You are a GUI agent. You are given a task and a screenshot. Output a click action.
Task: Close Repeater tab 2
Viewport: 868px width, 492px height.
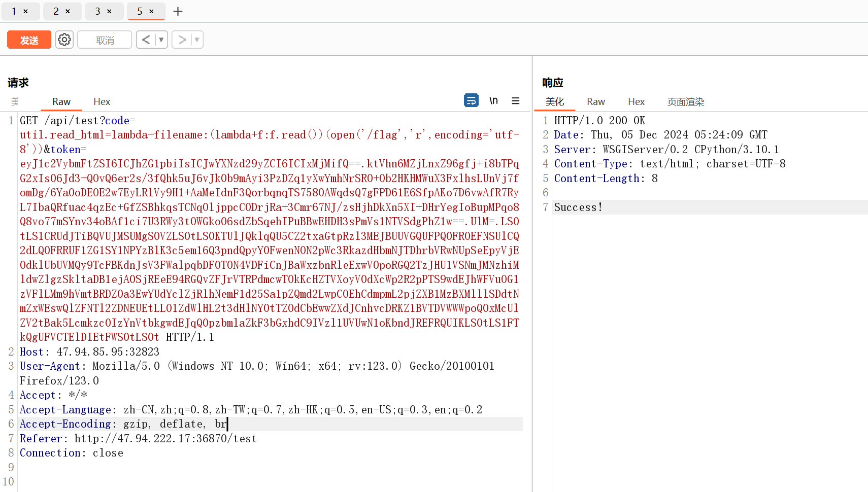click(68, 11)
